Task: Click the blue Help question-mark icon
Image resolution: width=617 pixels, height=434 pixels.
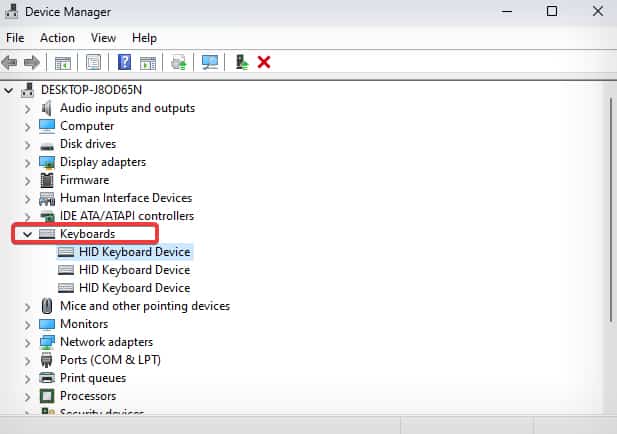Action: pyautogui.click(x=124, y=62)
